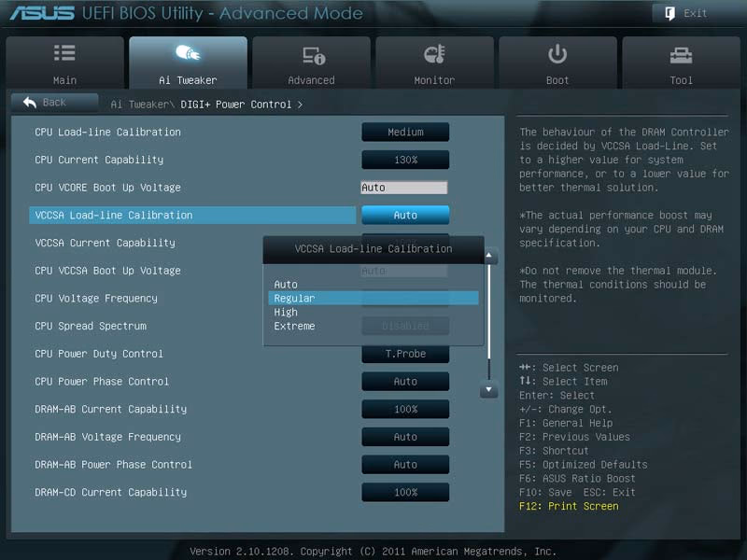Click the Back button label

pyautogui.click(x=54, y=102)
